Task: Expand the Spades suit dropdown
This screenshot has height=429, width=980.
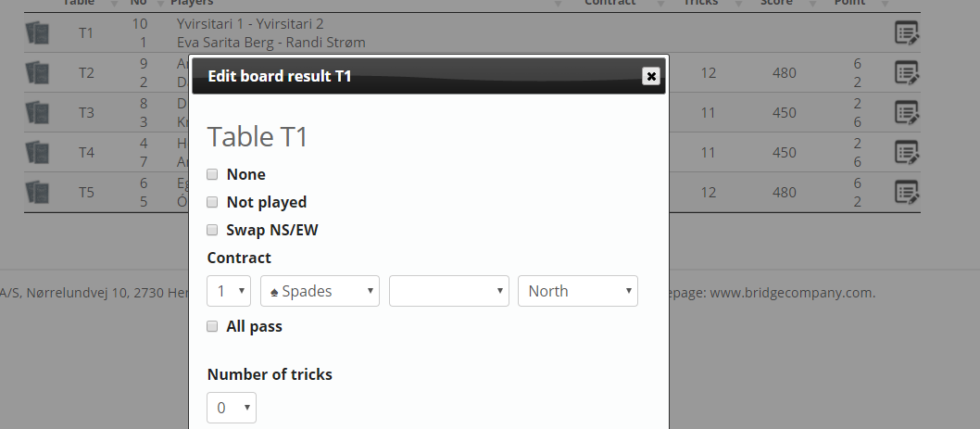Action: (x=320, y=291)
